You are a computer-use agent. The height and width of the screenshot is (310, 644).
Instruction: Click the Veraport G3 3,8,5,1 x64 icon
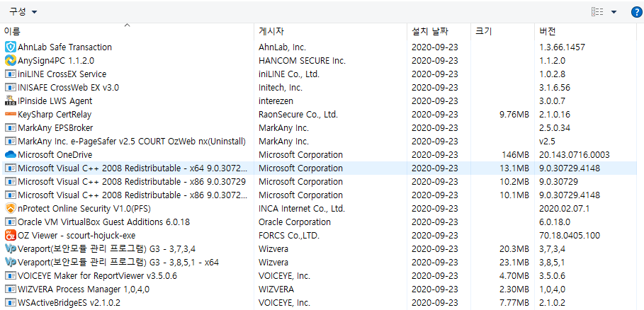pos(10,263)
